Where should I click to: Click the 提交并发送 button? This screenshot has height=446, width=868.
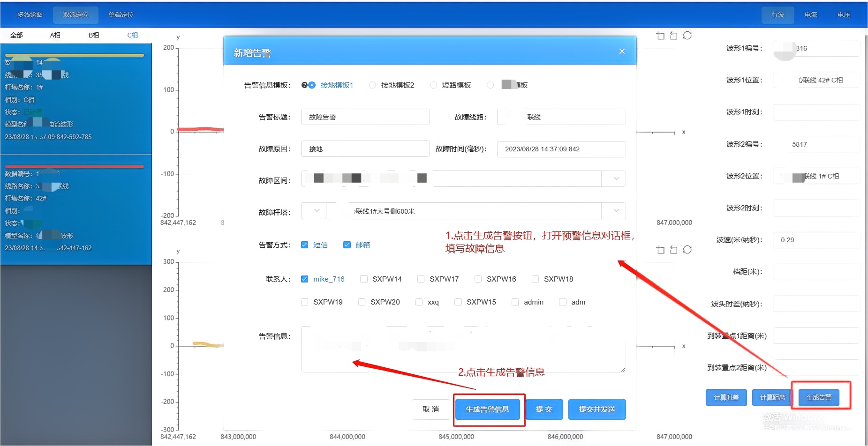click(597, 409)
